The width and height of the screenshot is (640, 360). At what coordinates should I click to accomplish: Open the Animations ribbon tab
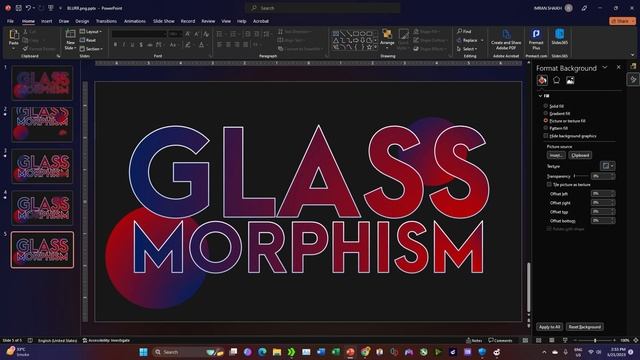click(x=135, y=21)
